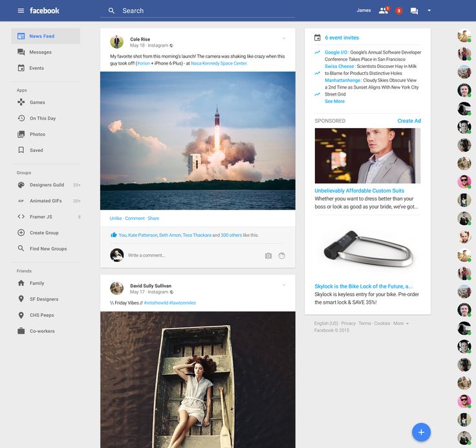Open the Cookies footer link

coord(382,323)
